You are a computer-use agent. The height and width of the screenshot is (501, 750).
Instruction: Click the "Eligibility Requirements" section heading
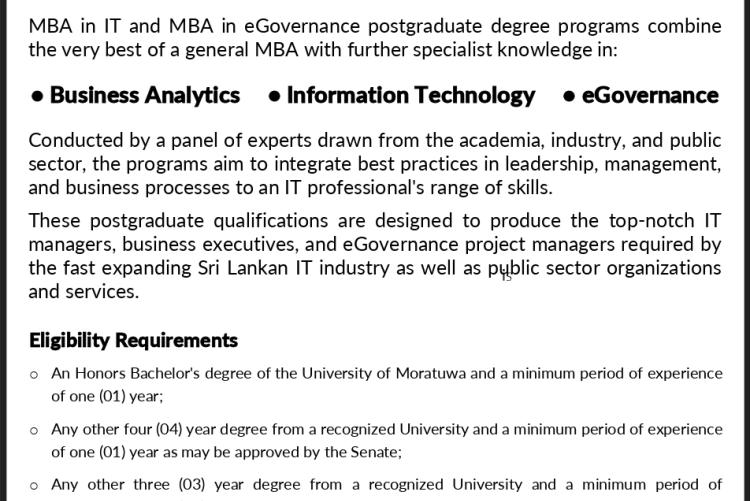(x=133, y=341)
